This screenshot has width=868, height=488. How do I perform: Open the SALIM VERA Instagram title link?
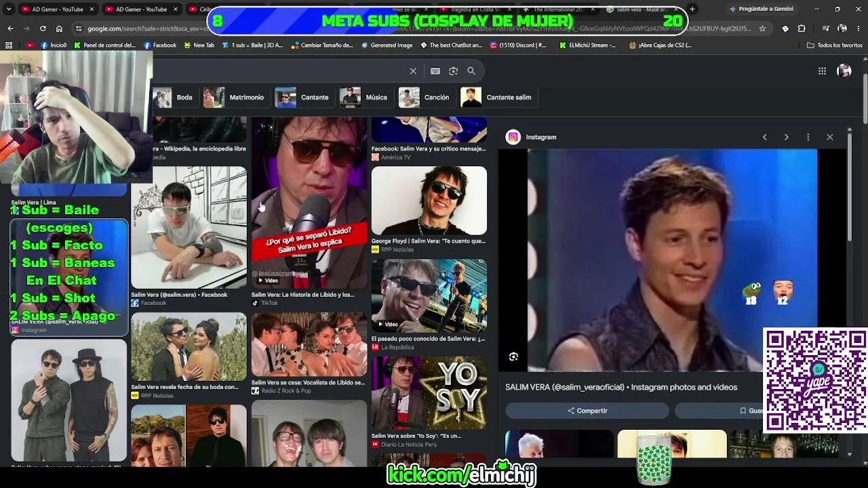coord(621,387)
